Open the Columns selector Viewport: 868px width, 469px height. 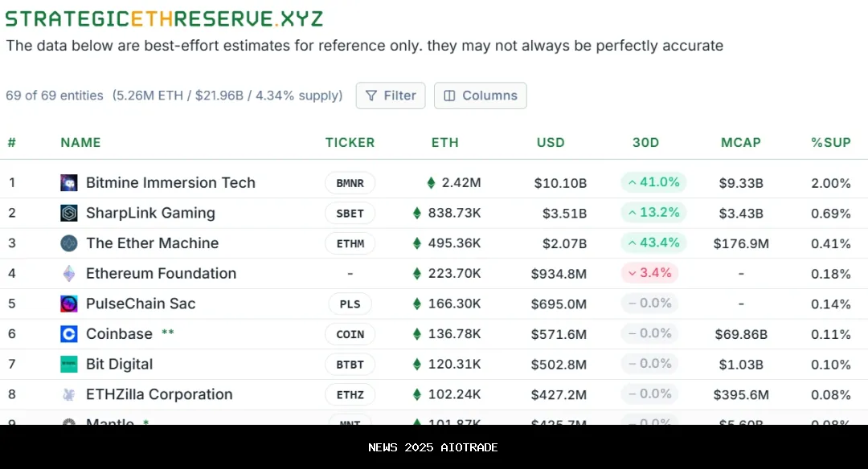481,96
